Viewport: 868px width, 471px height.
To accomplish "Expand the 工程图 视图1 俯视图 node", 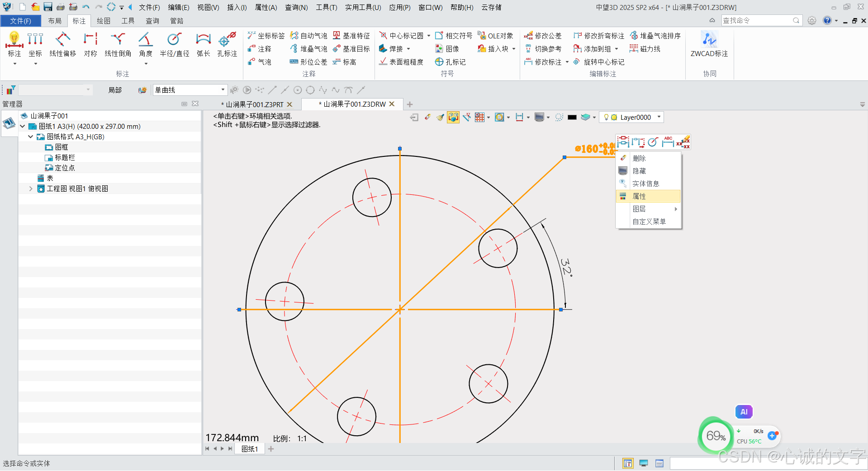I will [x=31, y=189].
